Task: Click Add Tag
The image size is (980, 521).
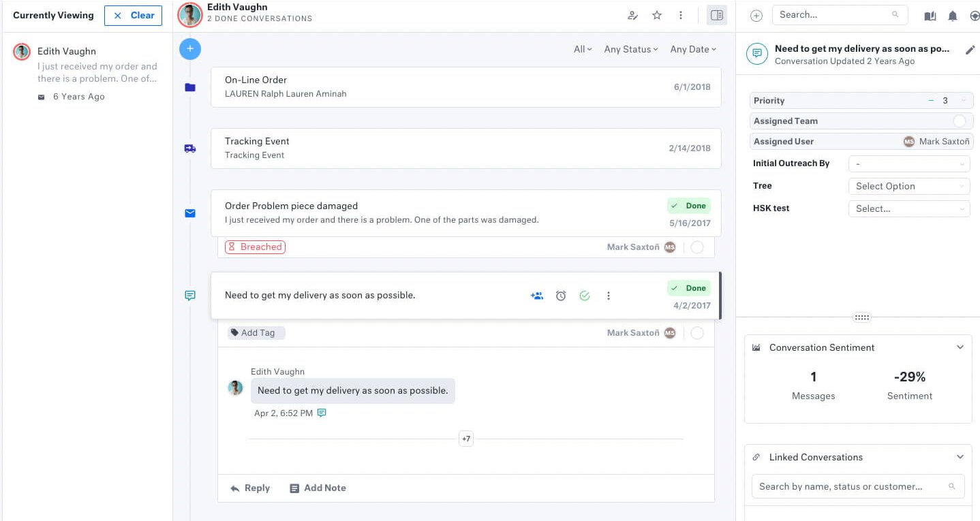Action: tap(256, 333)
